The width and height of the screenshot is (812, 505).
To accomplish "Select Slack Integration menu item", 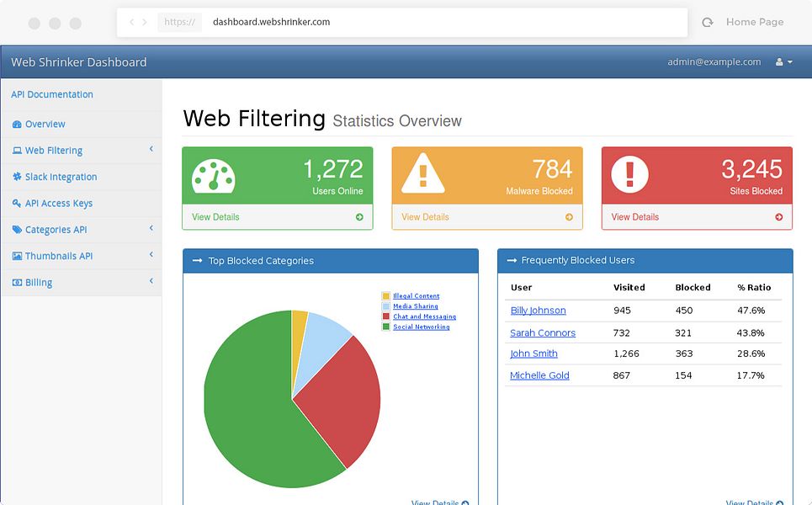I will [61, 177].
